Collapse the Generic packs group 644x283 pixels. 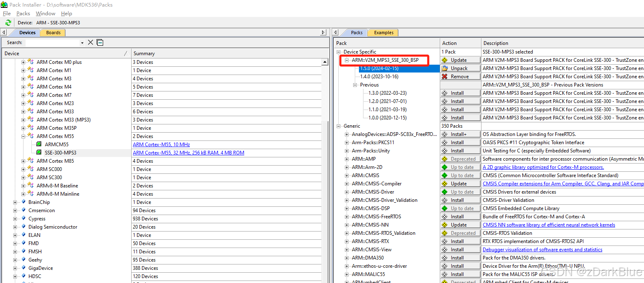point(339,126)
